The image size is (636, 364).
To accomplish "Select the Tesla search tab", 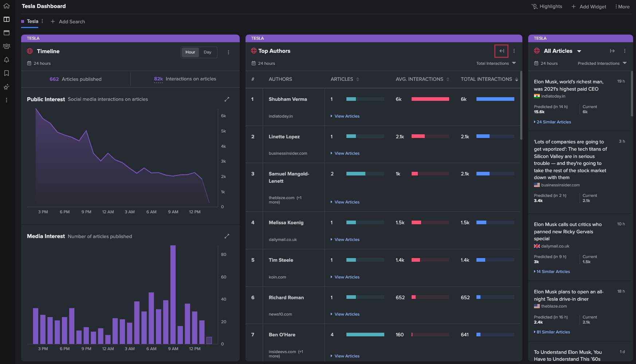I will (x=32, y=21).
